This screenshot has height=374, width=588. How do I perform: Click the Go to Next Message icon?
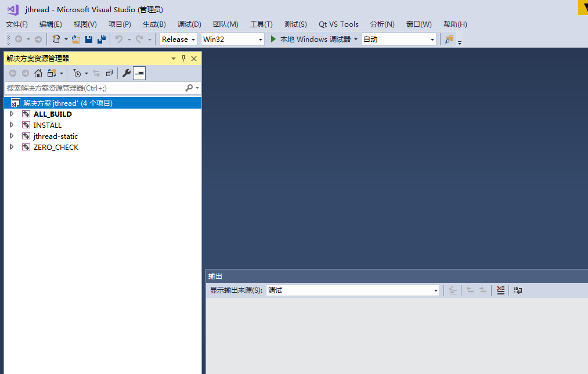(483, 290)
